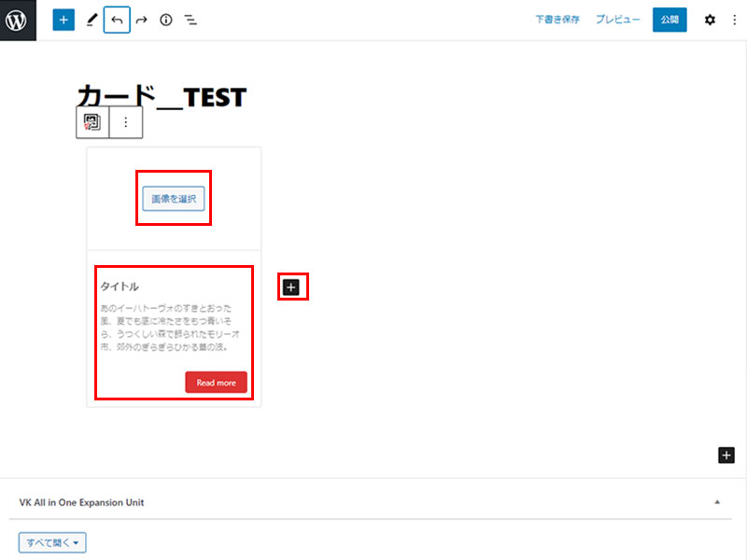Toggle the settings gear sidebar
The height and width of the screenshot is (560, 747).
[710, 20]
